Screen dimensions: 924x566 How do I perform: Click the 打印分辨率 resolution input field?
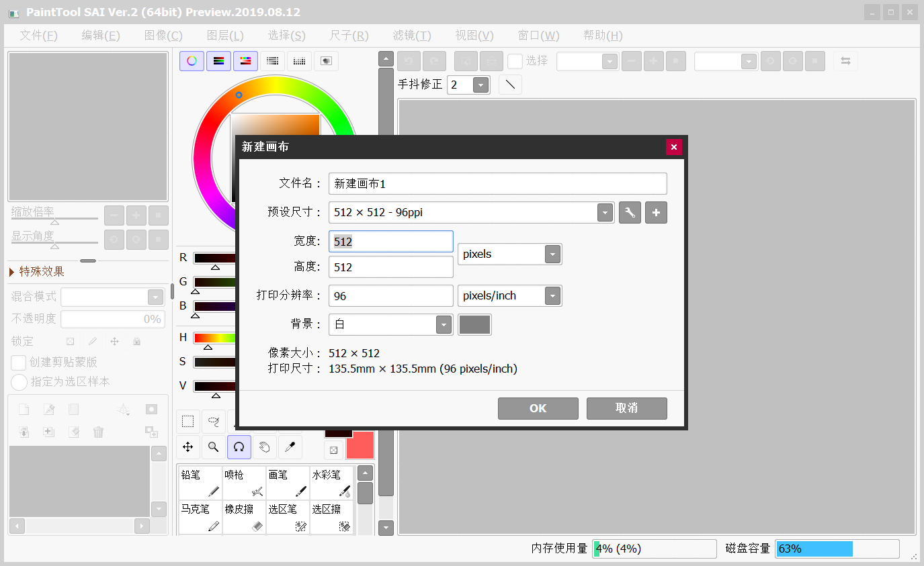[x=391, y=296]
